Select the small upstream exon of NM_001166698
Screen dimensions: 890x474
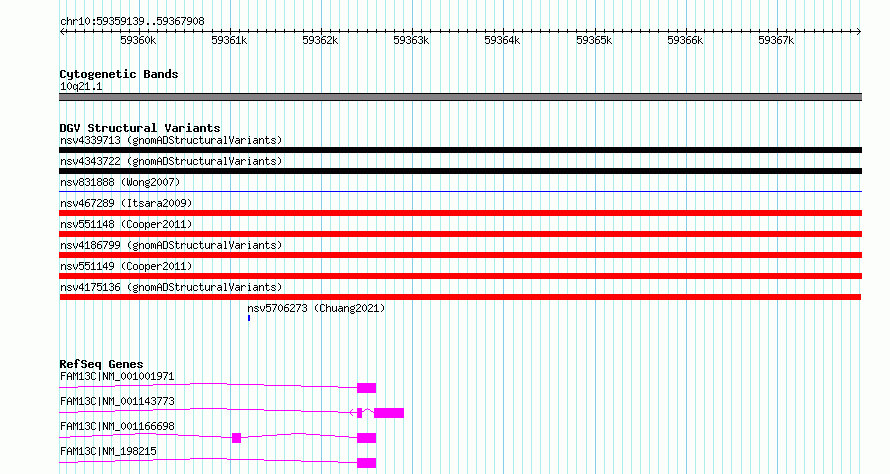(x=237, y=438)
